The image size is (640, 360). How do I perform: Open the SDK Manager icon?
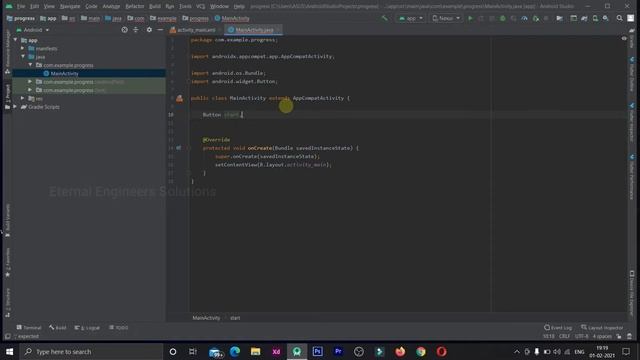[606, 18]
